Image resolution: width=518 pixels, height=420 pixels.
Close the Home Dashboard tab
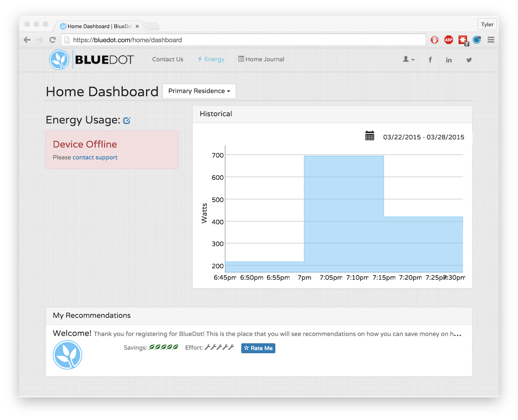click(x=137, y=26)
